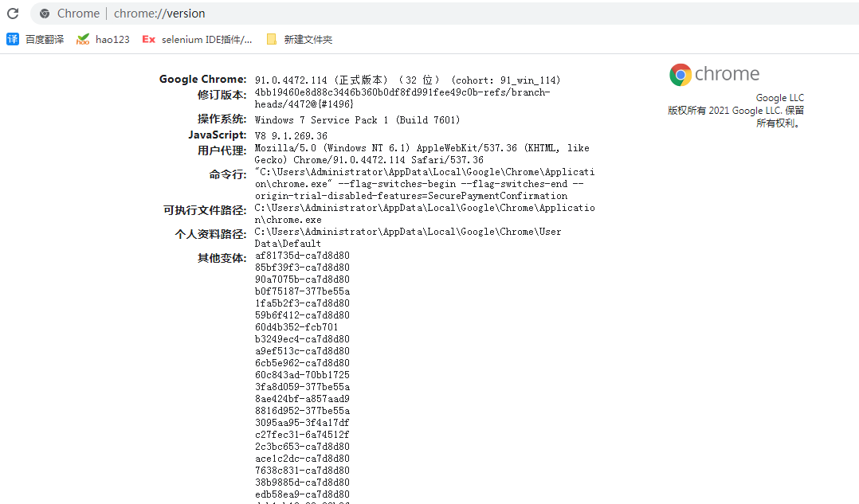The width and height of the screenshot is (859, 504).
Task: Click the 修订版本 label
Action: pyautogui.click(x=222, y=96)
